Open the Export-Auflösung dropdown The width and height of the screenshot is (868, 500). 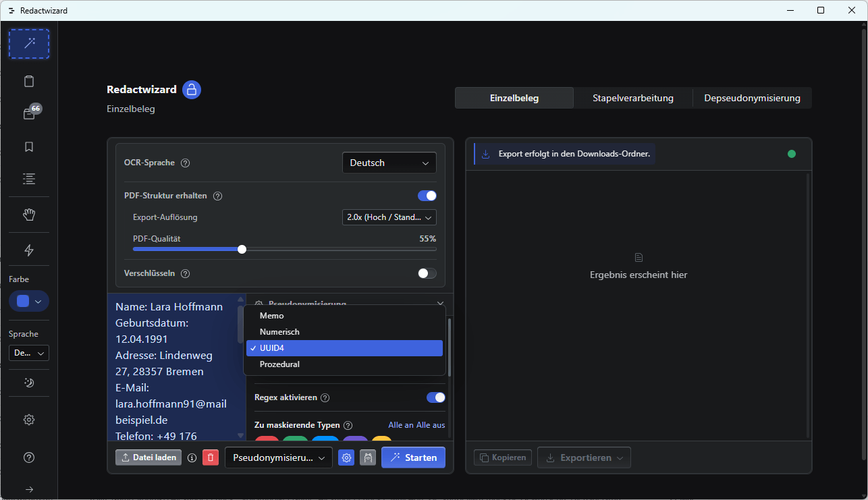pos(389,217)
